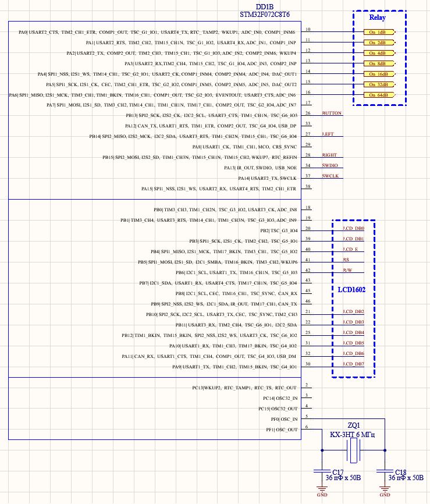Select the LCD_DB0 net label
Screen dimensions: 430x504
click(353, 229)
